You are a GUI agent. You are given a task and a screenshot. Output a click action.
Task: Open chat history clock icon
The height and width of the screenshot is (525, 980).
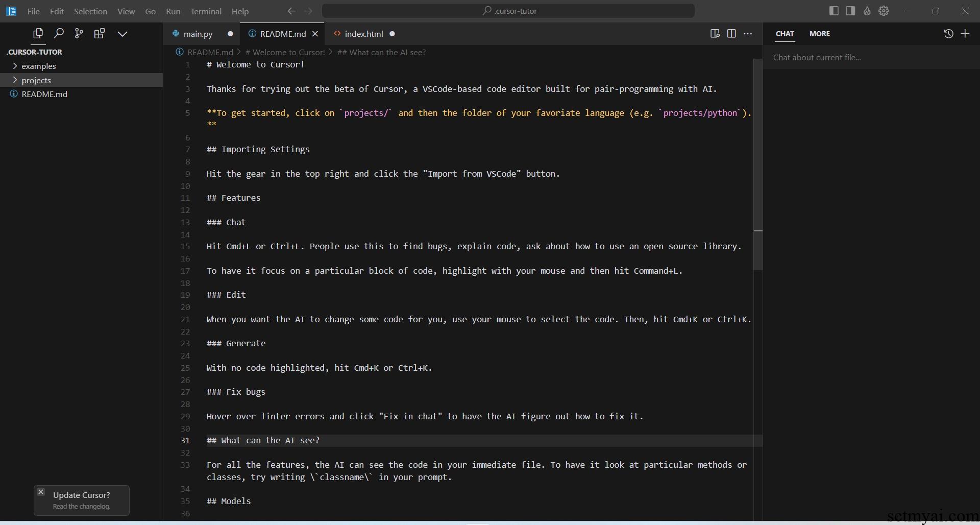point(948,34)
